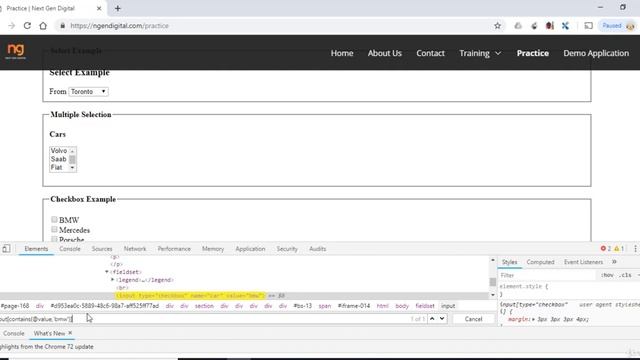
Task: Switch to DevTools Console tab
Action: tap(70, 249)
